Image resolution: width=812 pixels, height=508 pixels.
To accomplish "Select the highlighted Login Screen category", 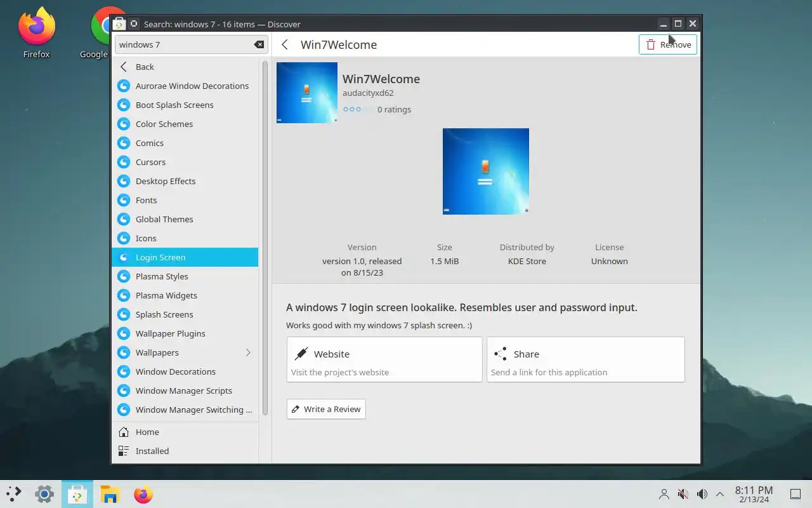I will (x=185, y=257).
